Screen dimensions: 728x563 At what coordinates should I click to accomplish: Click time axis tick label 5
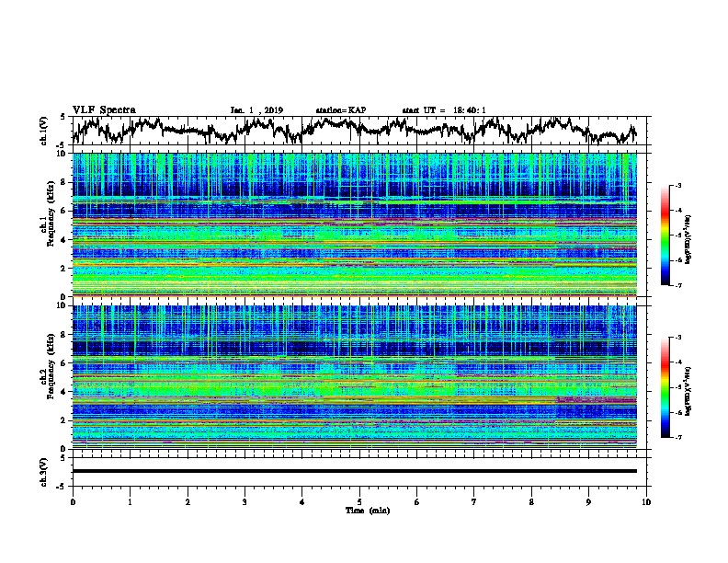(x=359, y=502)
